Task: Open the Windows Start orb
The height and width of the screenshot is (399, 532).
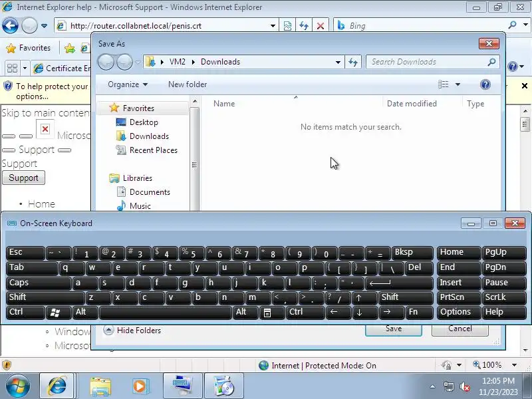Action: 18,386
